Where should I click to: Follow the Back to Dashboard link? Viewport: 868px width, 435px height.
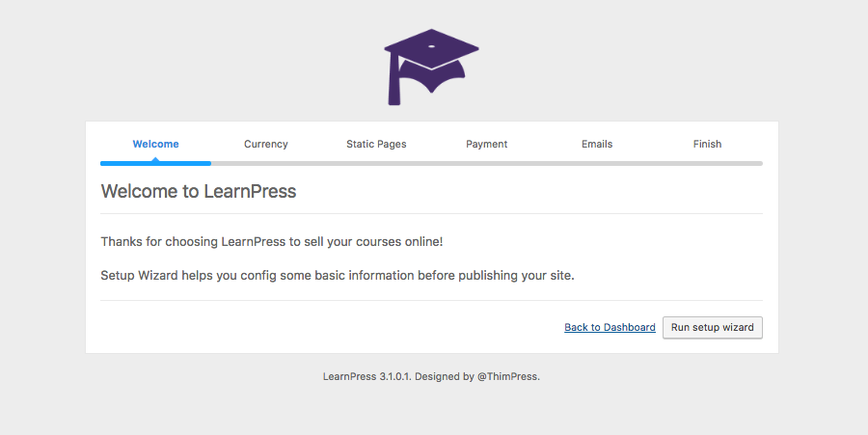click(x=610, y=328)
